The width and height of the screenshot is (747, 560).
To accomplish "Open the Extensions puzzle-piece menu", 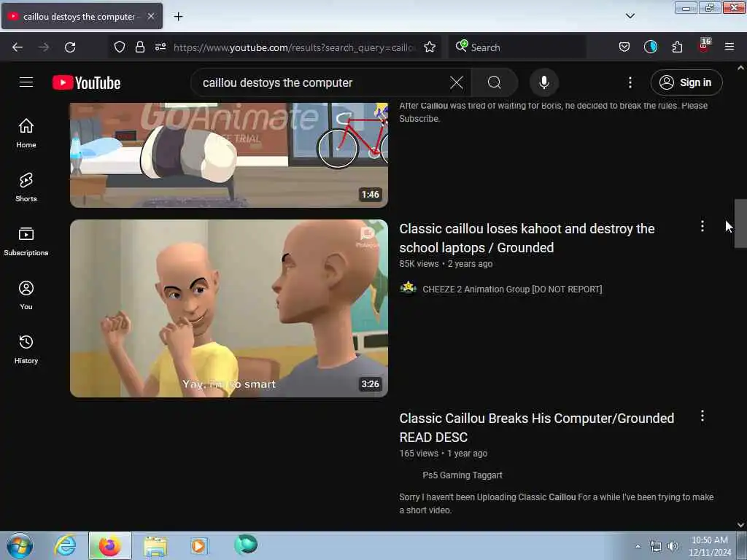I will point(677,47).
